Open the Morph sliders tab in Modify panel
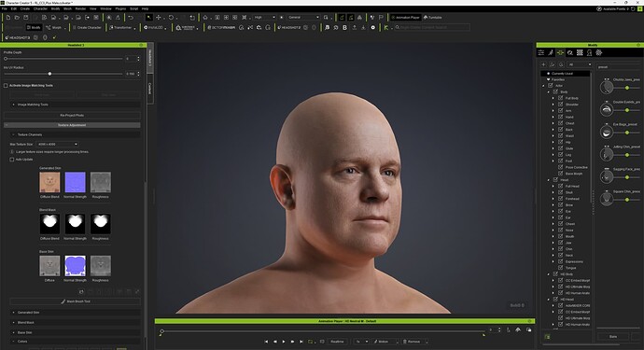 pos(560,52)
